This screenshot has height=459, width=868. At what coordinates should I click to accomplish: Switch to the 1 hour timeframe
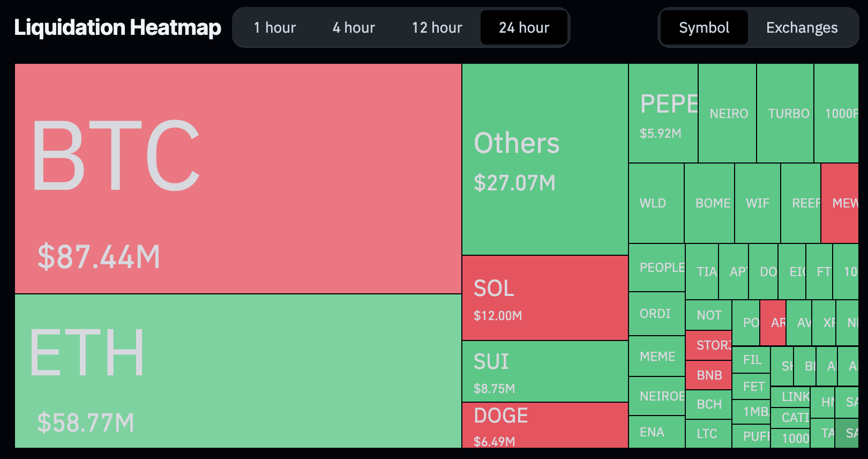pyautogui.click(x=274, y=27)
